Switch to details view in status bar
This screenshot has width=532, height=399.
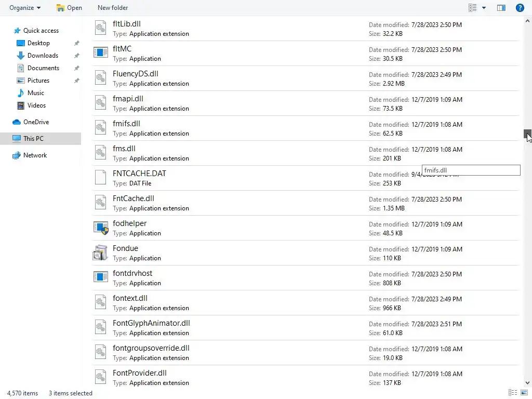point(513,393)
